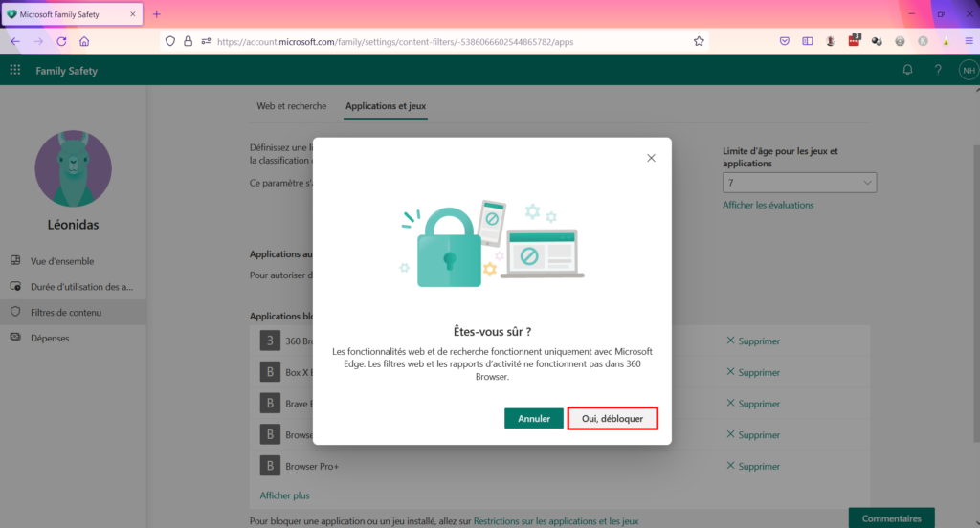
Task: Open Restrictions sur les applications et les jeux link
Action: pos(556,521)
